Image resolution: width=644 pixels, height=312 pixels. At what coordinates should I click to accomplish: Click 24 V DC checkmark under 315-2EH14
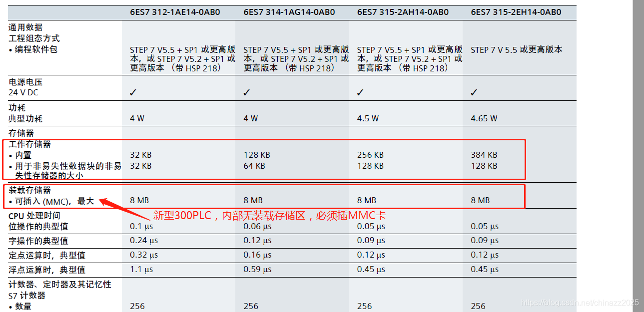(474, 92)
